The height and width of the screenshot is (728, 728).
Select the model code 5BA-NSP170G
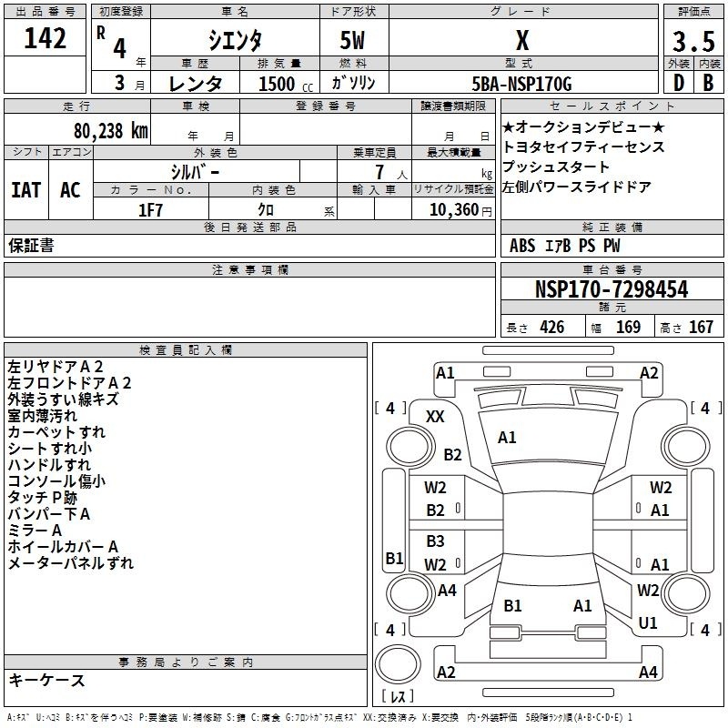pos(521,84)
